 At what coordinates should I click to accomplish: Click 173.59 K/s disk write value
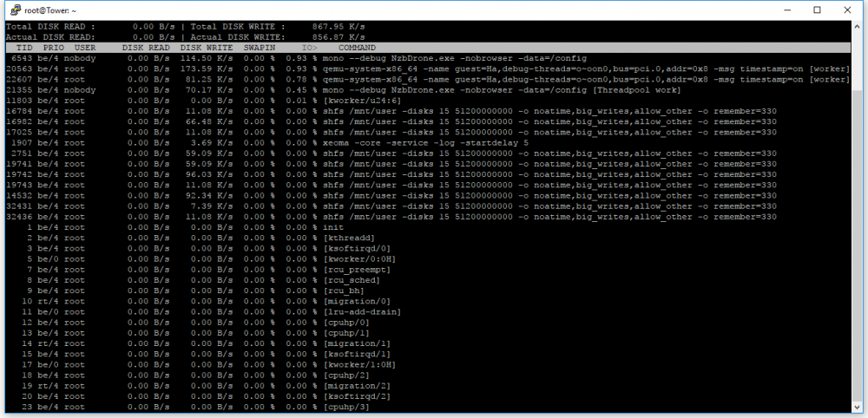(207, 69)
